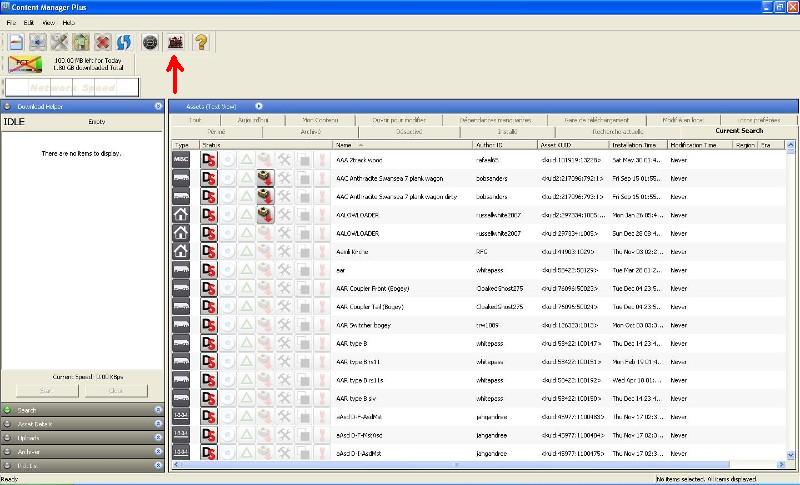The height and width of the screenshot is (485, 800).
Task: Expand the Asset Details side panel
Action: [158, 424]
